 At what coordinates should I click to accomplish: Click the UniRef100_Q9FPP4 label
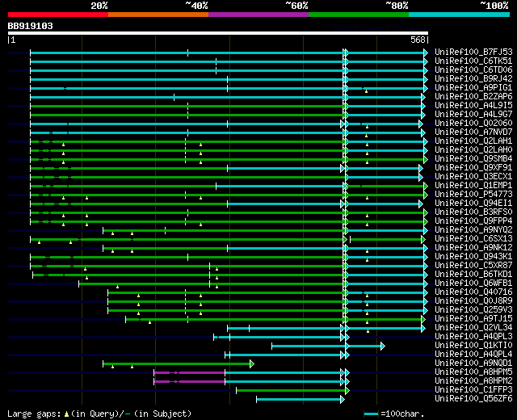click(473, 221)
